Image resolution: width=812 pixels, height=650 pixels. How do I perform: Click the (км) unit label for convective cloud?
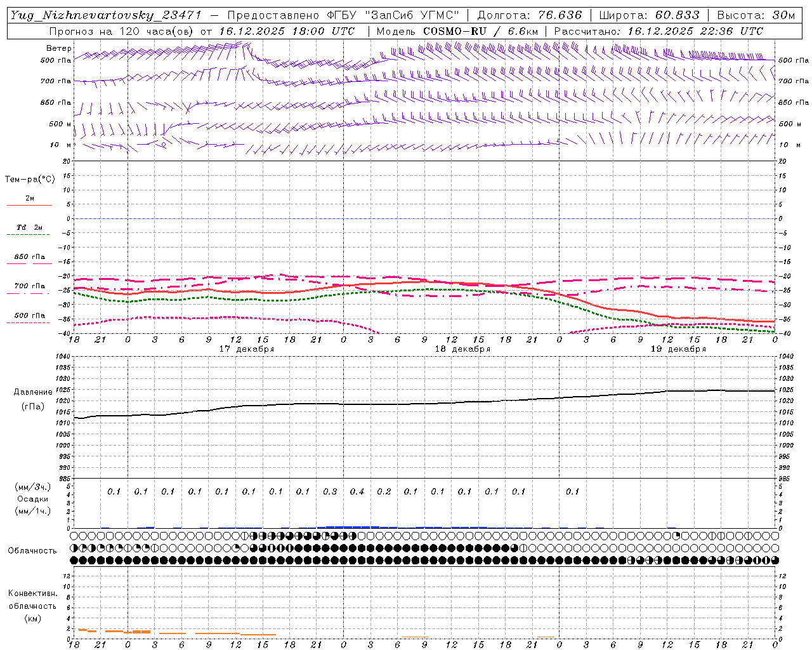point(32,618)
